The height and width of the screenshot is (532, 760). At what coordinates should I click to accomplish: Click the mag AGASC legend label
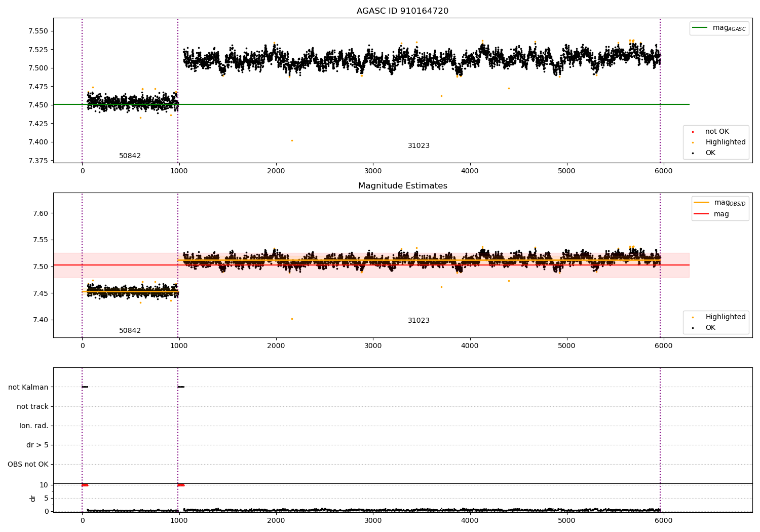pyautogui.click(x=729, y=28)
